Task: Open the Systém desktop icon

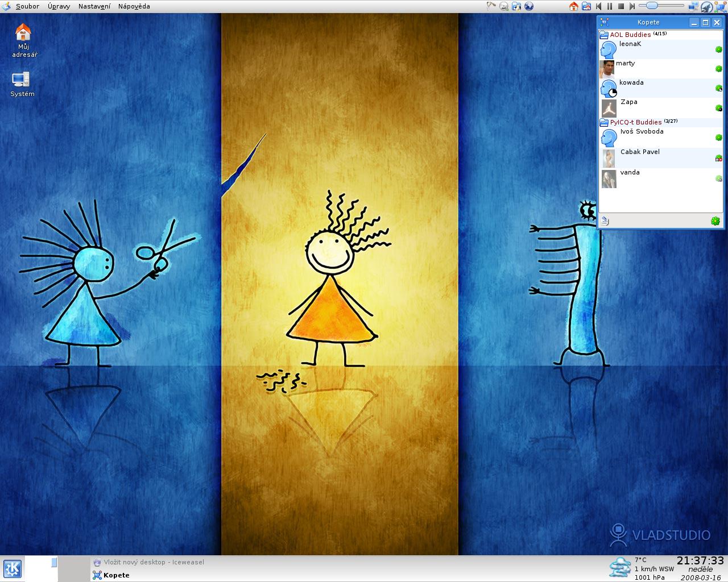Action: 22,84
